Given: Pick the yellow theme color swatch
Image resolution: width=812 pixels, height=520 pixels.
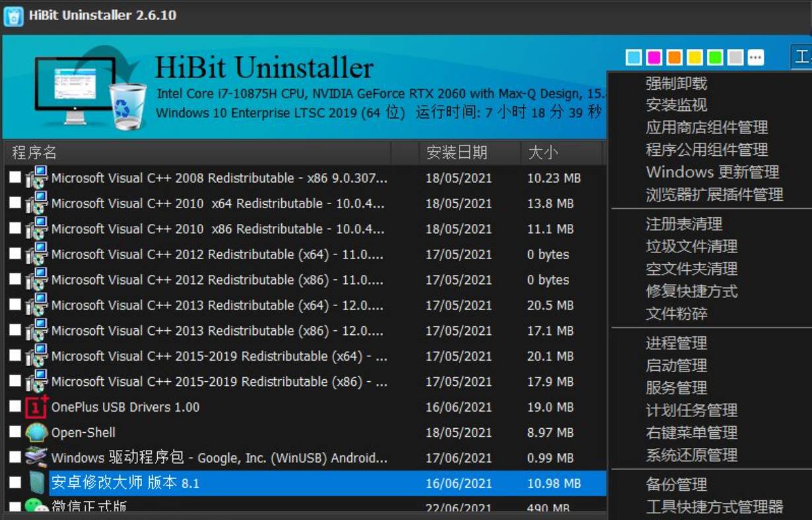Looking at the screenshot, I should click(694, 57).
